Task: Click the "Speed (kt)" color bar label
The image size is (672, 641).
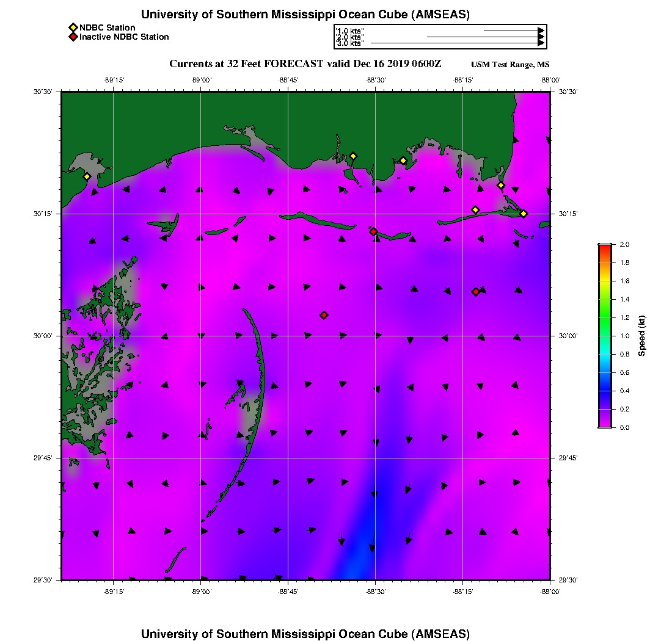Action: 642,336
